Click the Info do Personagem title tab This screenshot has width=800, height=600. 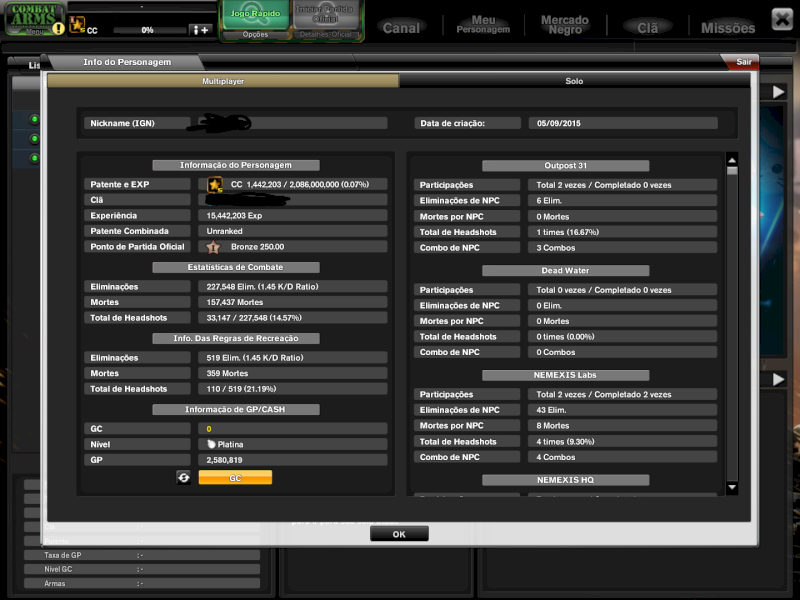click(127, 62)
